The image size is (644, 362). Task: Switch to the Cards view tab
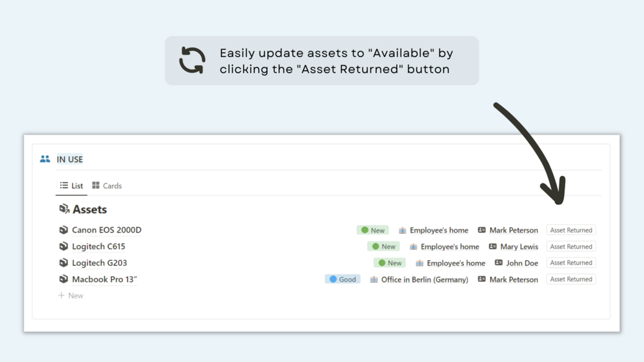[x=107, y=186]
